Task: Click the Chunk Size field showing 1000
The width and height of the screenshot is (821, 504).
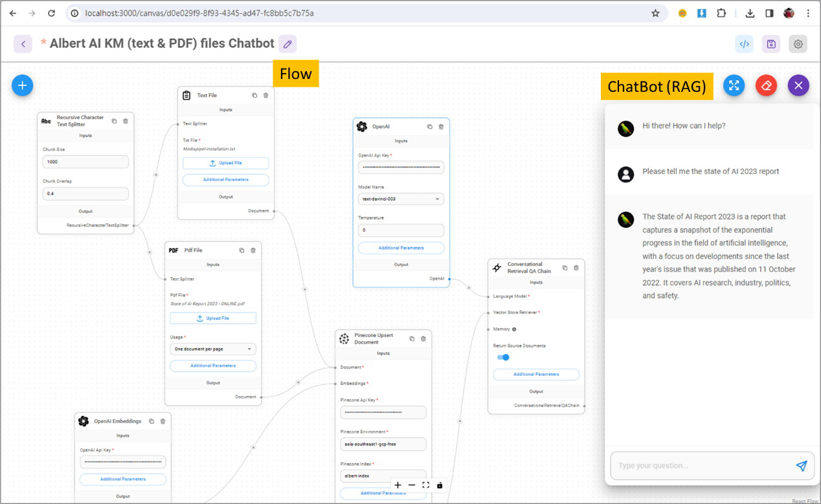Action: point(85,162)
